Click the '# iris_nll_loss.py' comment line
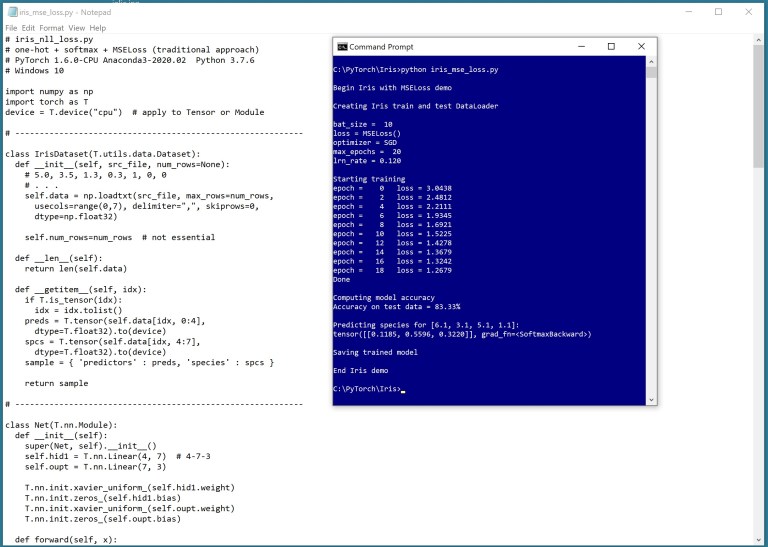 (x=49, y=39)
